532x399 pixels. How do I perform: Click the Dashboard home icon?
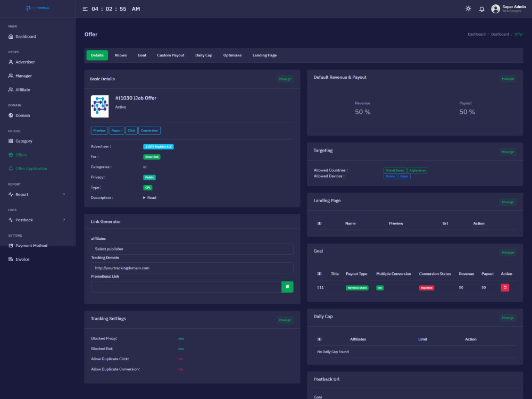(11, 36)
